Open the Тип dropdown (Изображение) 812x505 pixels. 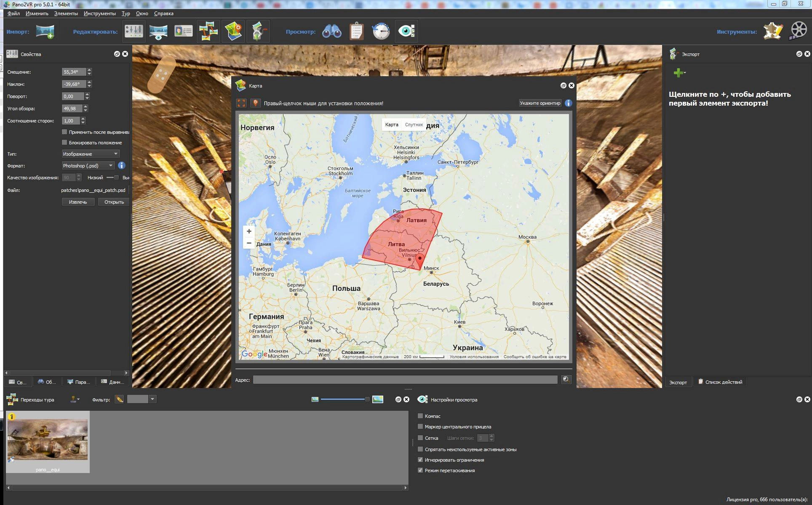[x=91, y=154]
